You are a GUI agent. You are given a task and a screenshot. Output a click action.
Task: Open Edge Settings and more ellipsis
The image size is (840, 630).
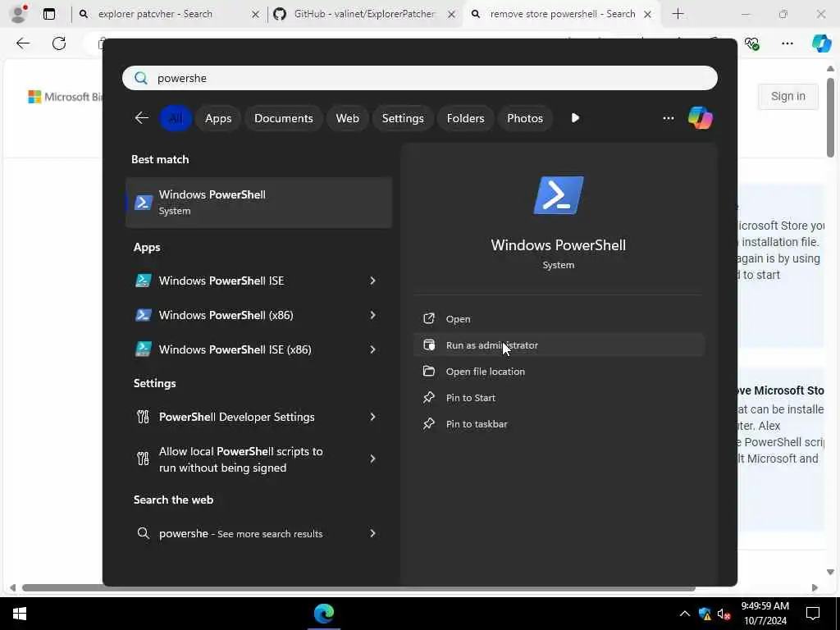[x=787, y=43]
